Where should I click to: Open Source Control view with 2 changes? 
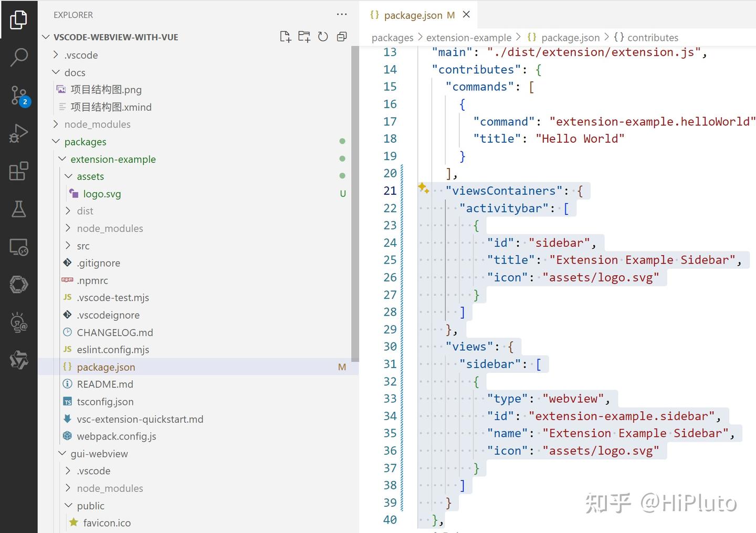pos(19,96)
